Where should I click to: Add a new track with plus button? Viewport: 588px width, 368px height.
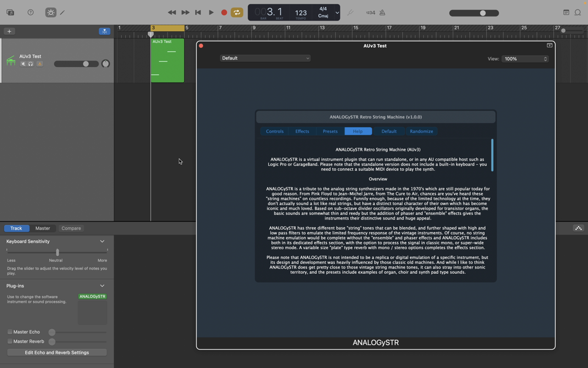pyautogui.click(x=9, y=31)
